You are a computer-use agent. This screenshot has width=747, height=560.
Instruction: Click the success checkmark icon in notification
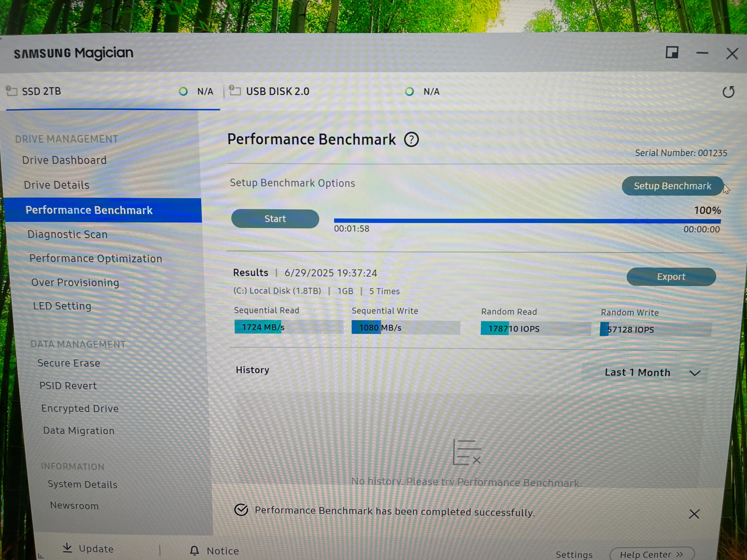click(x=241, y=510)
